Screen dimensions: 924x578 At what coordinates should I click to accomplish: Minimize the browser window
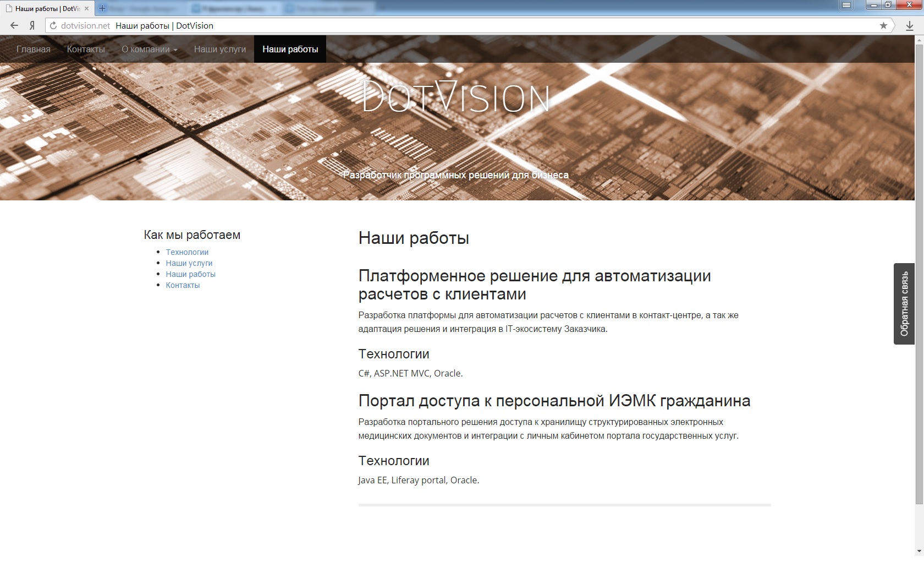(x=874, y=6)
